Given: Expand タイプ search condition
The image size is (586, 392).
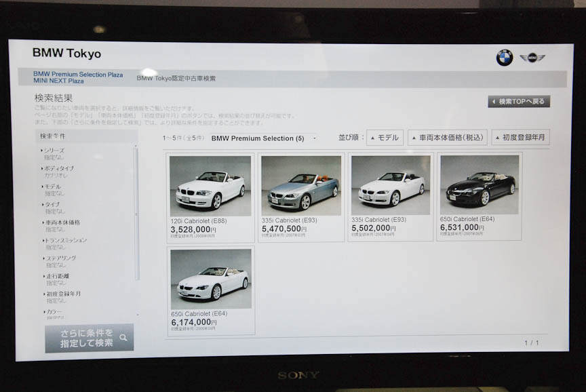Looking at the screenshot, I should point(50,204).
